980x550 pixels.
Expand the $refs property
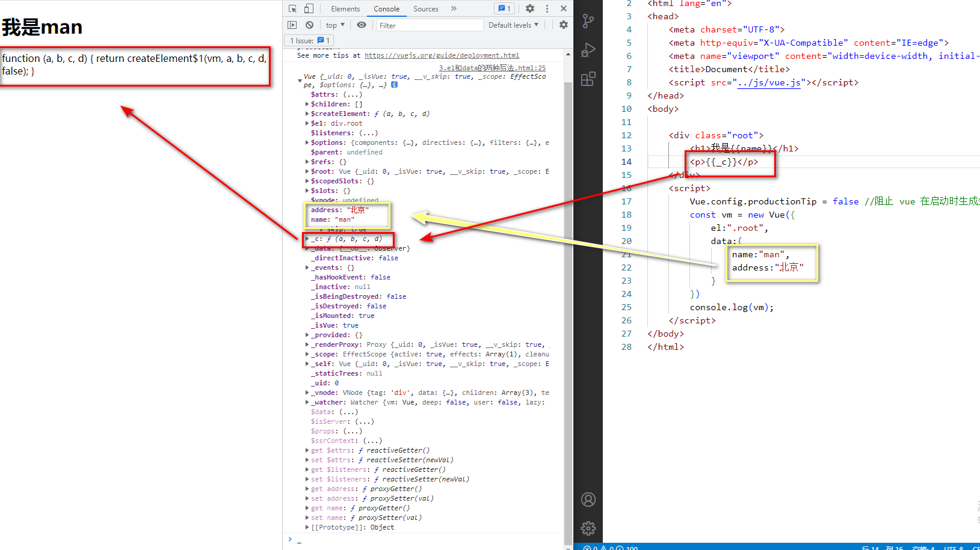point(307,162)
